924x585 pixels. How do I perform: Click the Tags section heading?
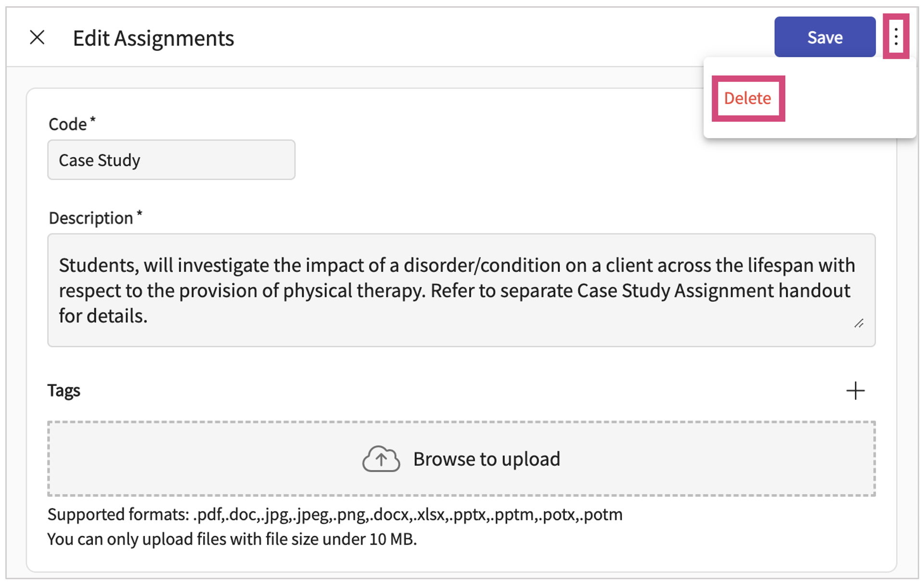pyautogui.click(x=64, y=390)
